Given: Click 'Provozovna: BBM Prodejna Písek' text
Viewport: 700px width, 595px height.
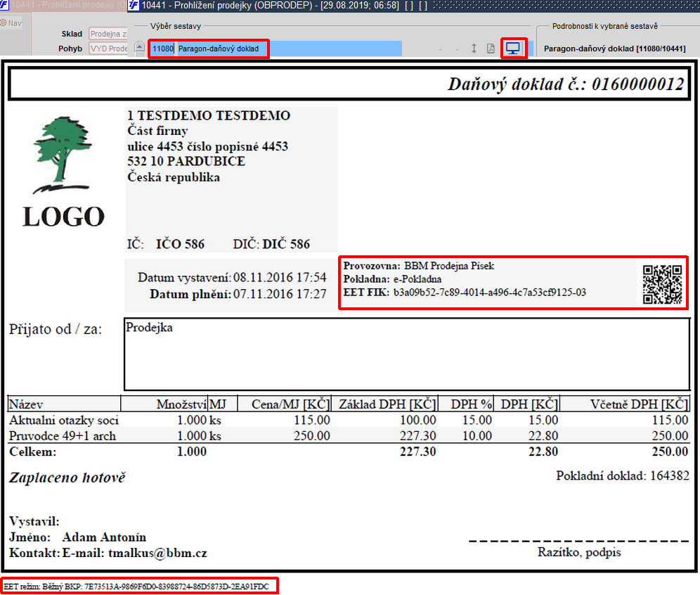Looking at the screenshot, I should point(419,266).
